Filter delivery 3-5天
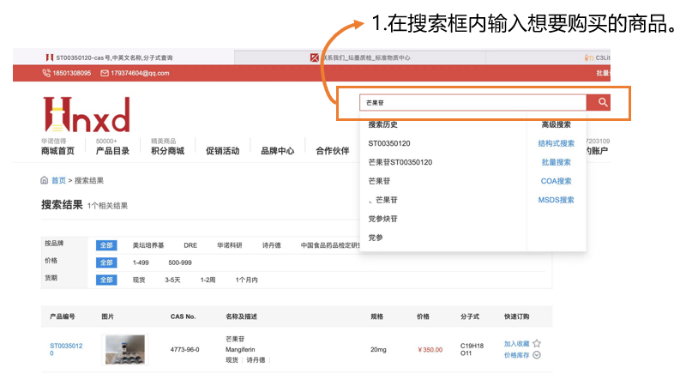This screenshot has width=693, height=386. coord(172,280)
